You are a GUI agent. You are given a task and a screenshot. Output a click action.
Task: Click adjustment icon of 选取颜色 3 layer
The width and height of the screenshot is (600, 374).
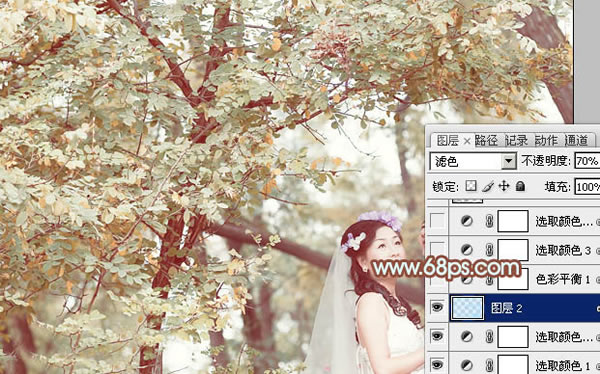pyautogui.click(x=466, y=250)
